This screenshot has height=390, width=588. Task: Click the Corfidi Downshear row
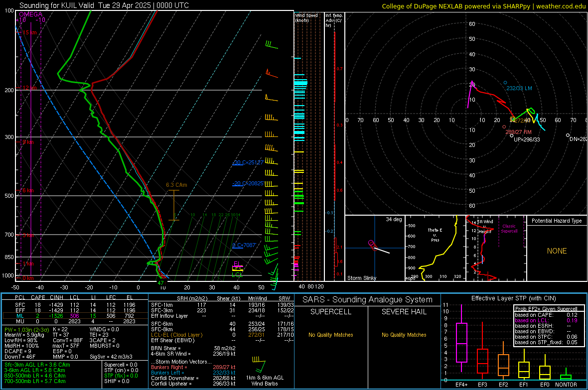193,378
